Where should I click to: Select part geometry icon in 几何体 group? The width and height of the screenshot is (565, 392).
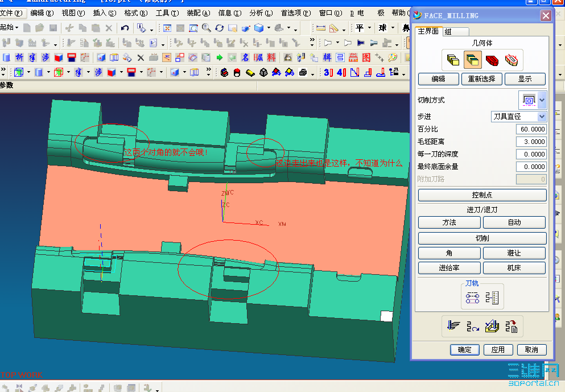coord(453,60)
